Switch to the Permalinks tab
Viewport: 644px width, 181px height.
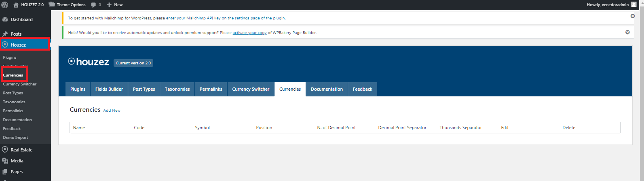click(x=211, y=89)
